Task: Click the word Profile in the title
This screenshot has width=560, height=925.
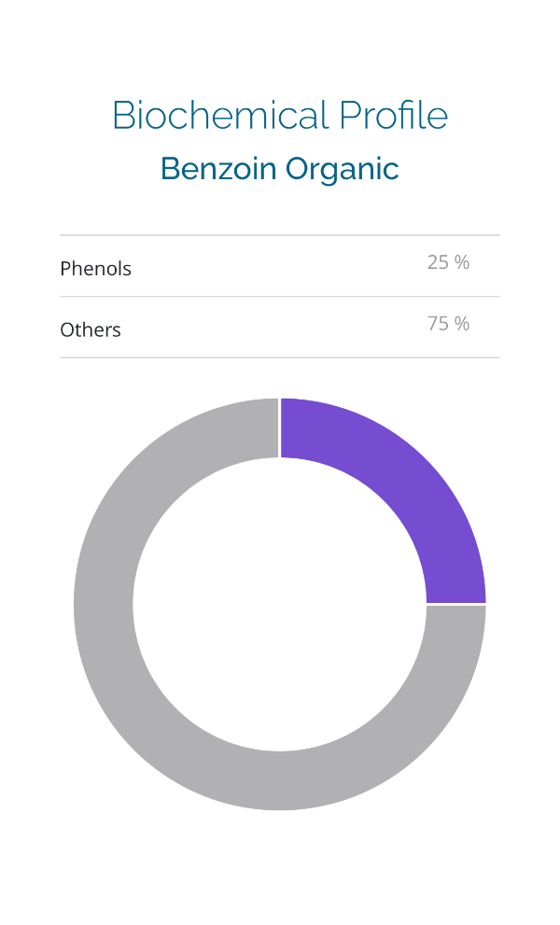Action: [393, 116]
